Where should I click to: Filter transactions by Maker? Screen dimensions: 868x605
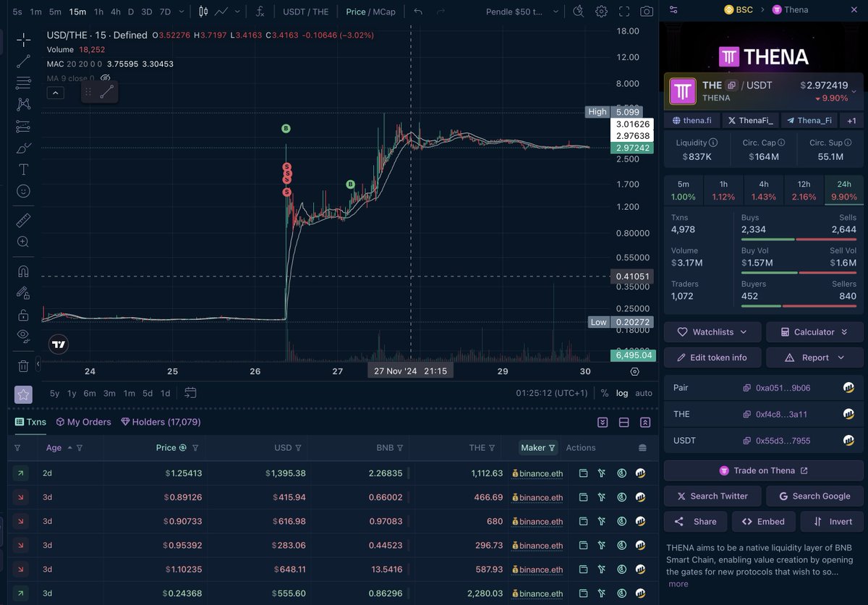(539, 448)
